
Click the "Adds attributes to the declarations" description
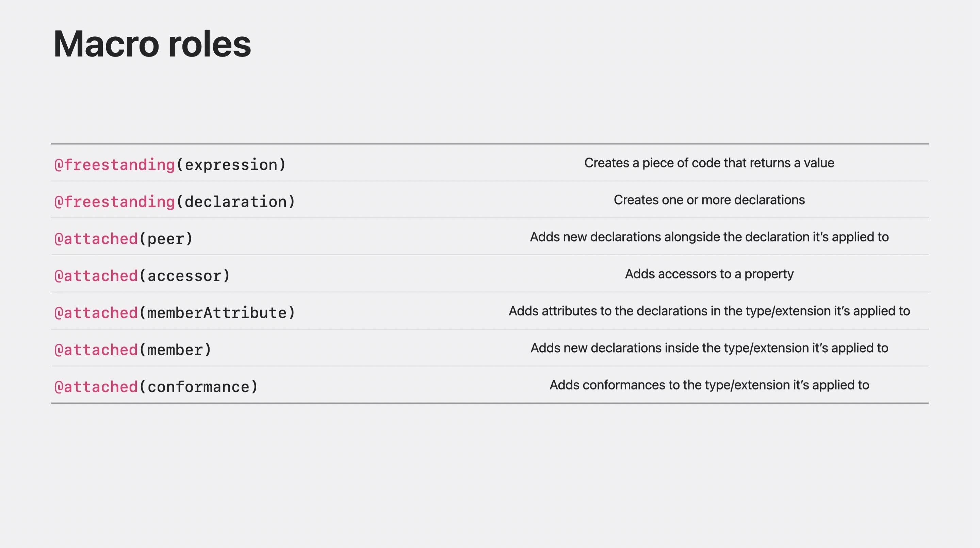click(x=709, y=311)
